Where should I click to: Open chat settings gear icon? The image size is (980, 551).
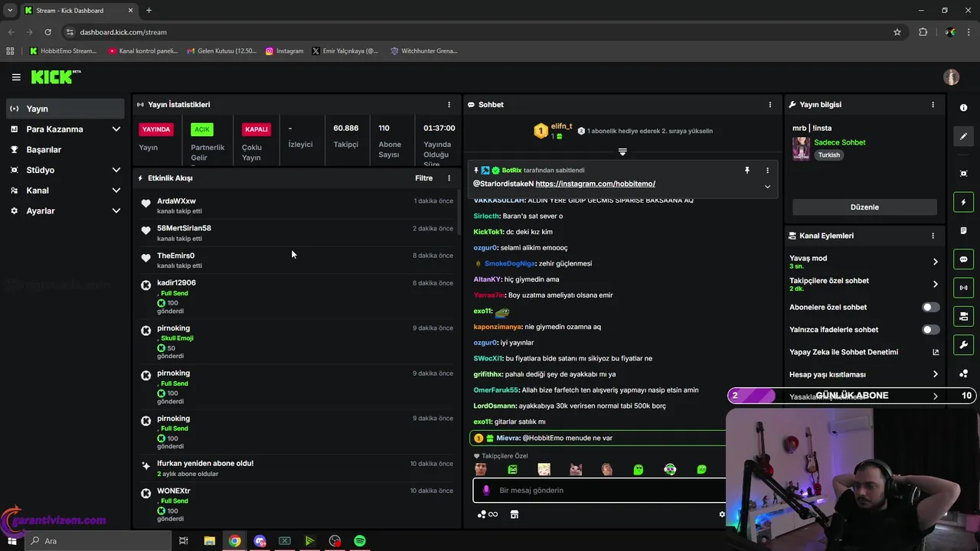[x=721, y=514]
